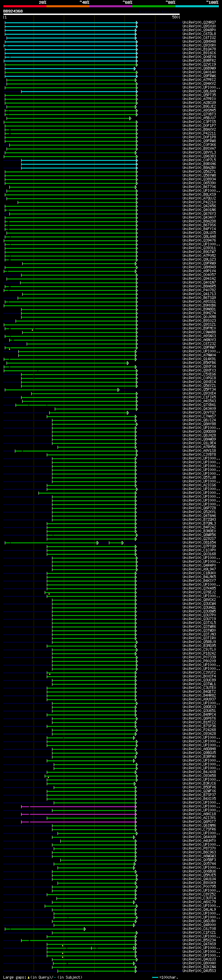
Task: Choose the UniRef100_B9SVA7 entry
Action: click(199, 148)
